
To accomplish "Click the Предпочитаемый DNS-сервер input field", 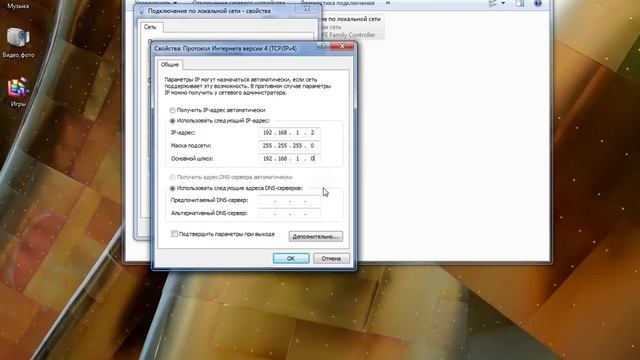I will [x=289, y=200].
